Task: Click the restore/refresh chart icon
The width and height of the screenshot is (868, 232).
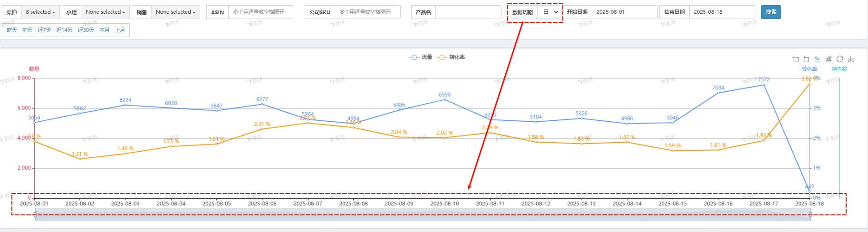Action: click(839, 59)
